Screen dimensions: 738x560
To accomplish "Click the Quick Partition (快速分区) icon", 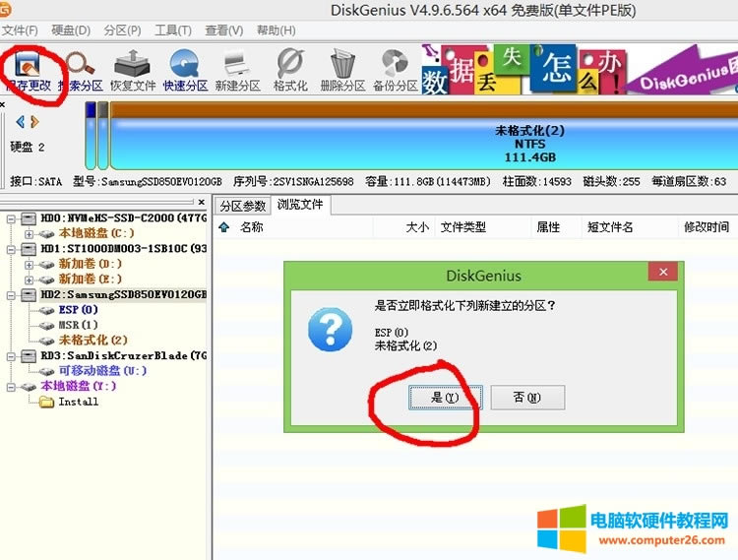I will click(x=185, y=69).
